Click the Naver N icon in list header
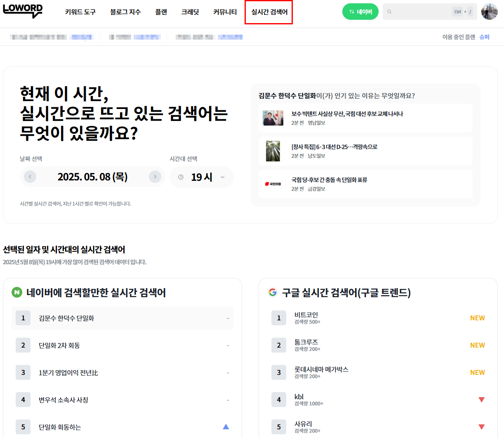The image size is (504, 438). (16, 292)
